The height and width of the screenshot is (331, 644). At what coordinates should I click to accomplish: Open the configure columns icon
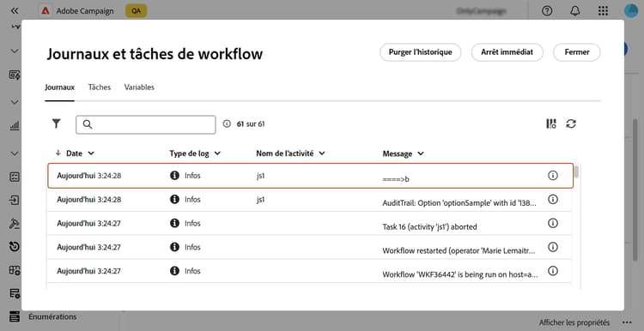click(550, 123)
